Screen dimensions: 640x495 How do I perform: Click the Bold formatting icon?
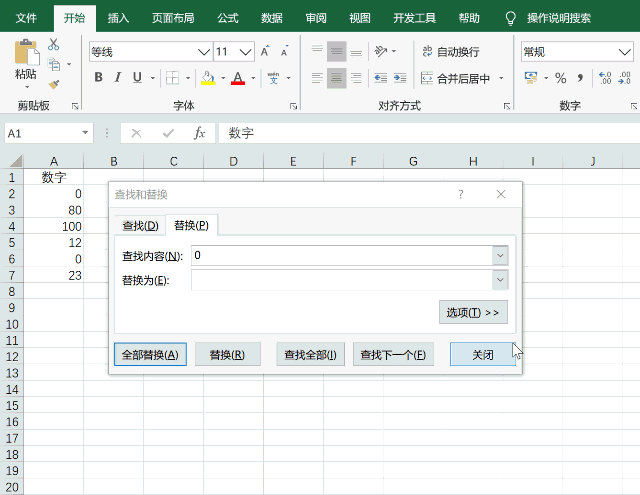[98, 78]
